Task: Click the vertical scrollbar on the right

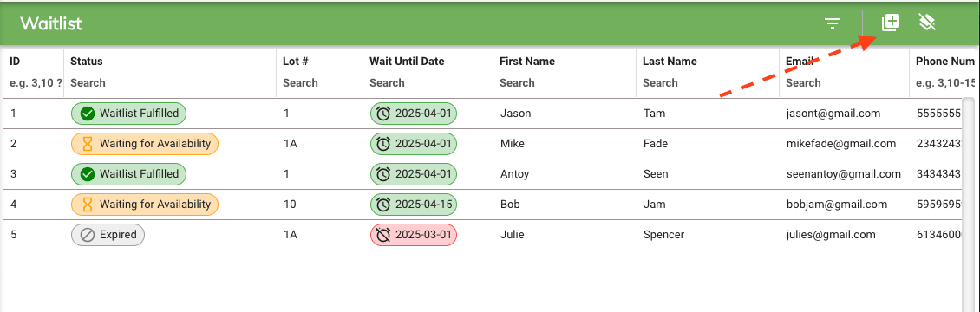Action: pos(968,205)
